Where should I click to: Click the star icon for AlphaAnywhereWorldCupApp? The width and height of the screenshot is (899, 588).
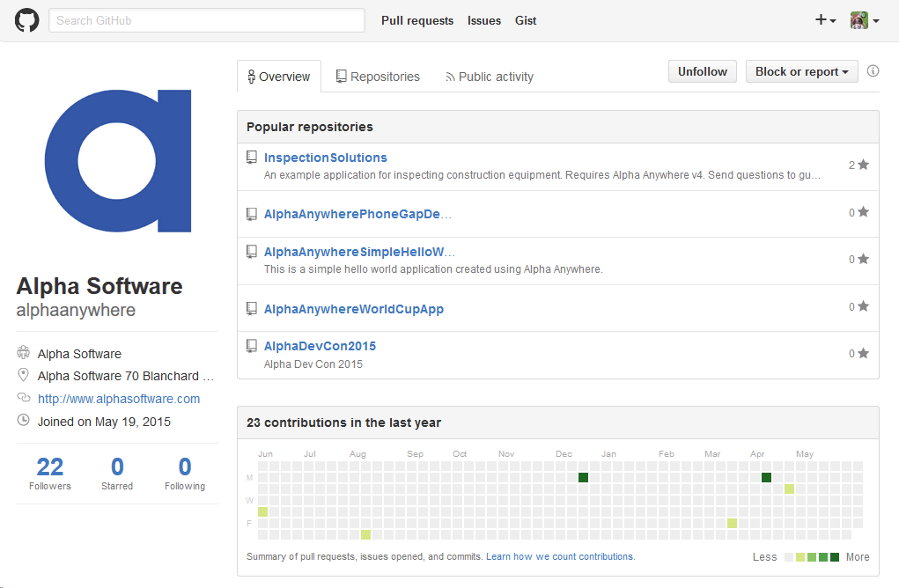click(x=863, y=306)
